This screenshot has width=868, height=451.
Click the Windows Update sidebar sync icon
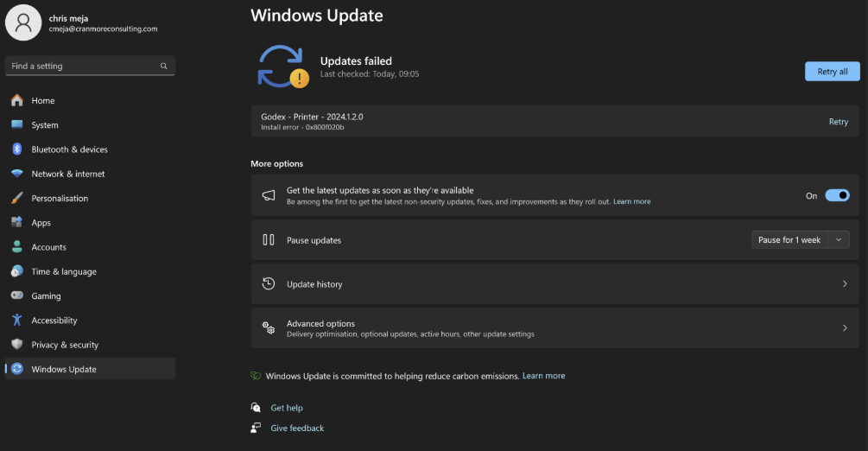click(17, 368)
